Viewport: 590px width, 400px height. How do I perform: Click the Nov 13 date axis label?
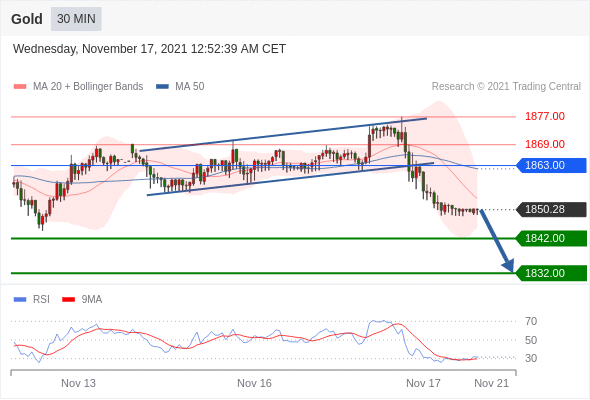(x=78, y=383)
